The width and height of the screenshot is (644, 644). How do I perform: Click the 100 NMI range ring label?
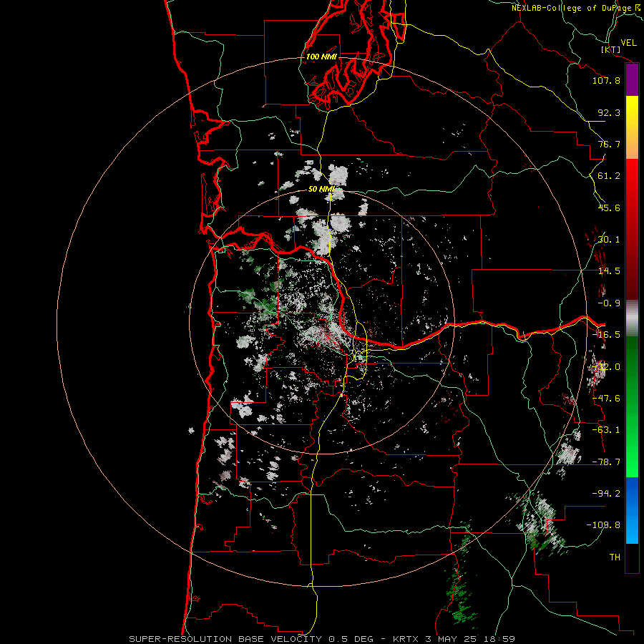tap(321, 57)
